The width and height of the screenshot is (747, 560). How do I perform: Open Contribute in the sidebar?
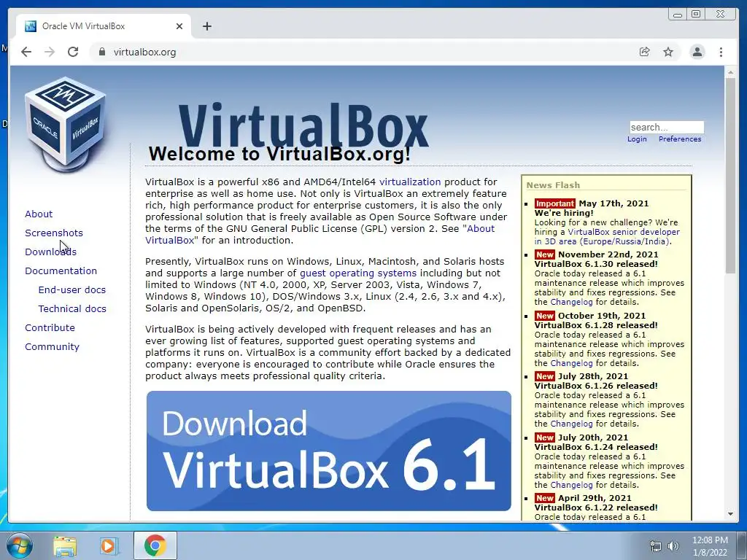tap(50, 328)
